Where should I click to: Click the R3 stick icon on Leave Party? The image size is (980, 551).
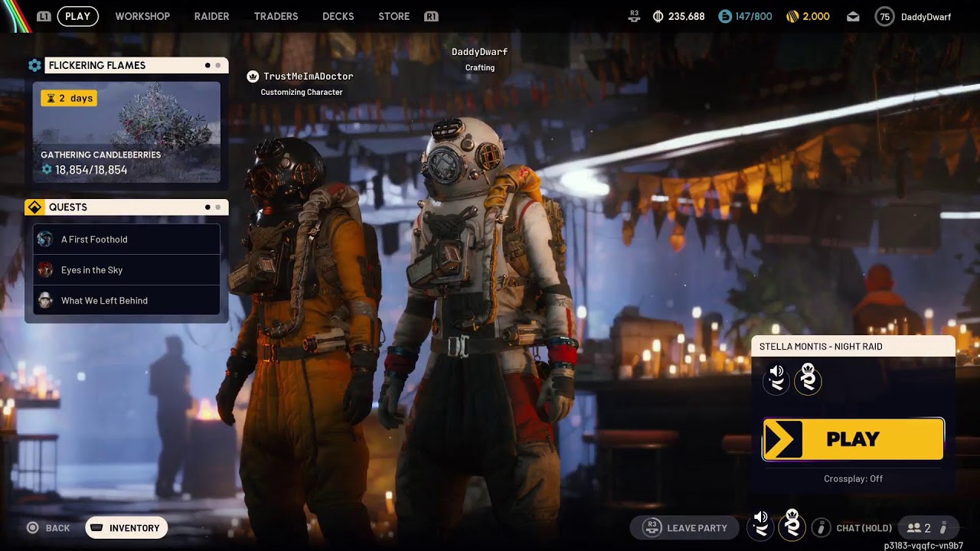click(x=652, y=527)
